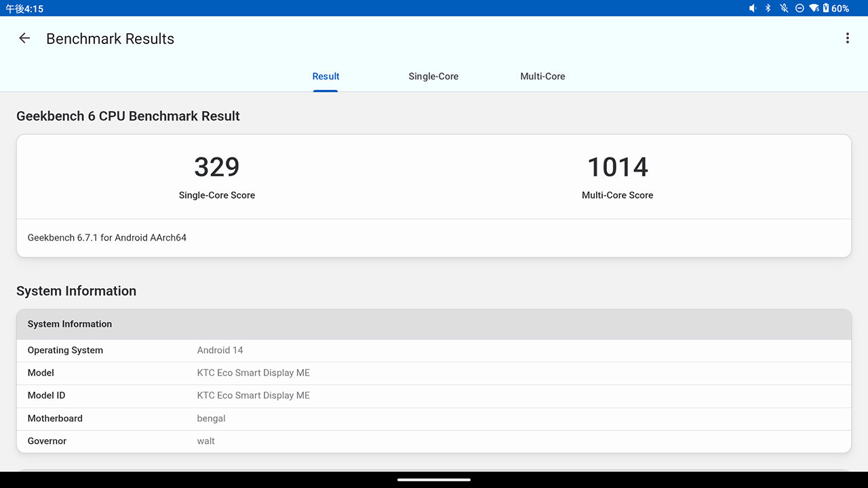Tap the Model row label
Screen dimensions: 868x488
[41, 373]
